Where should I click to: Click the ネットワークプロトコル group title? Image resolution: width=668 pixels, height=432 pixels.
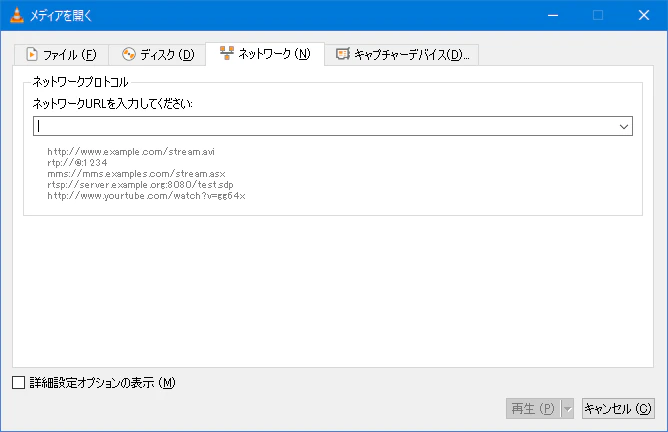pos(81,82)
